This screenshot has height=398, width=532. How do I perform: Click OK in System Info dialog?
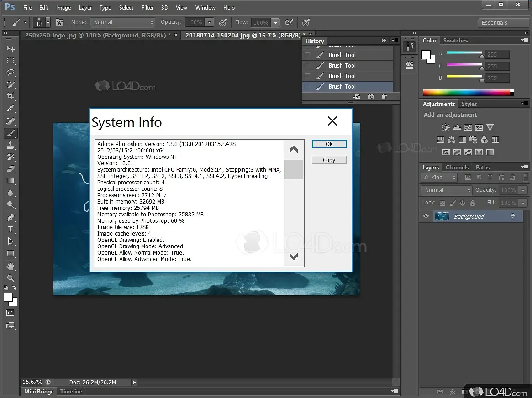click(329, 144)
